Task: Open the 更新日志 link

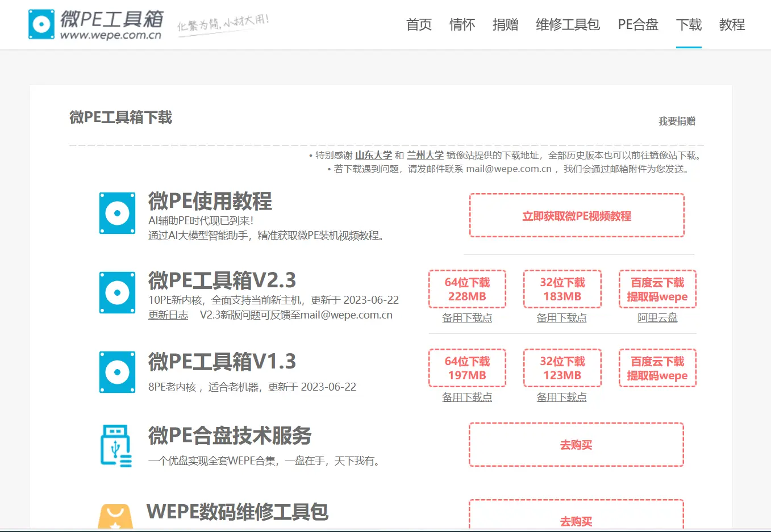Action: pos(168,315)
